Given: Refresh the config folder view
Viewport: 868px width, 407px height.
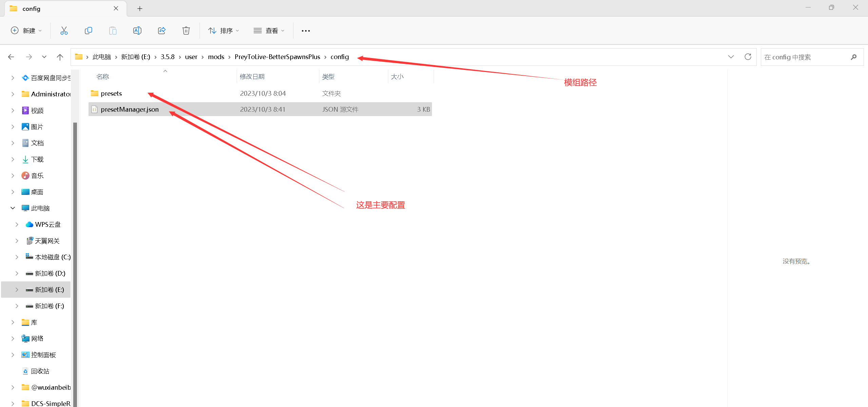Looking at the screenshot, I should coord(748,57).
